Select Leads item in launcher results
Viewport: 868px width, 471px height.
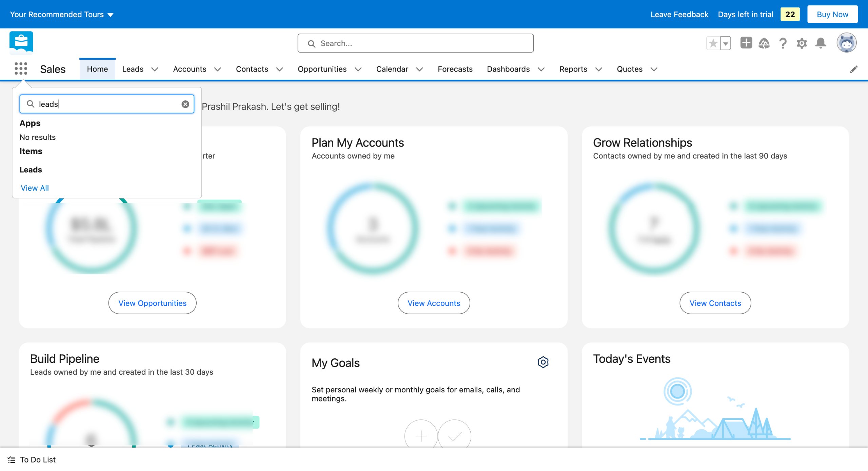31,170
